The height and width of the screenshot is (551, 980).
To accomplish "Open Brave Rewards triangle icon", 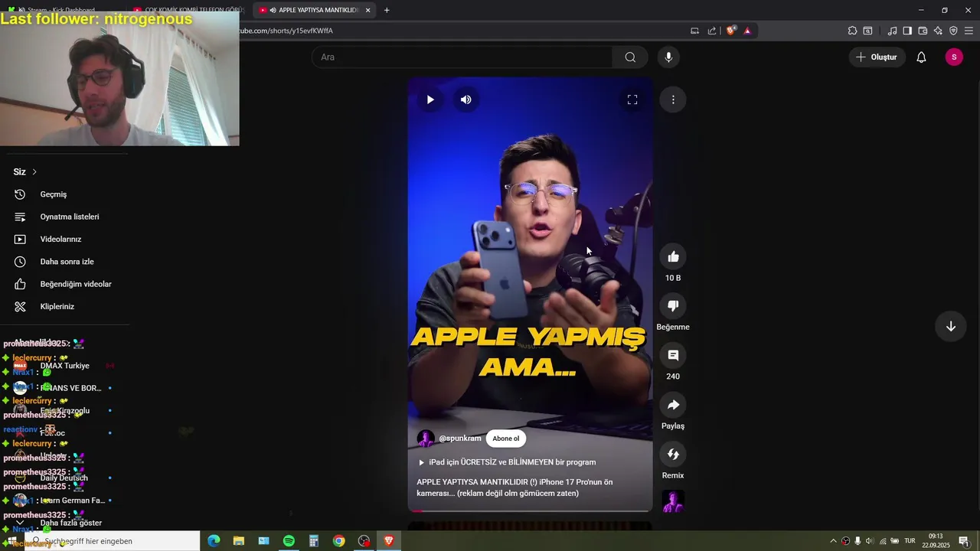I will tap(747, 31).
